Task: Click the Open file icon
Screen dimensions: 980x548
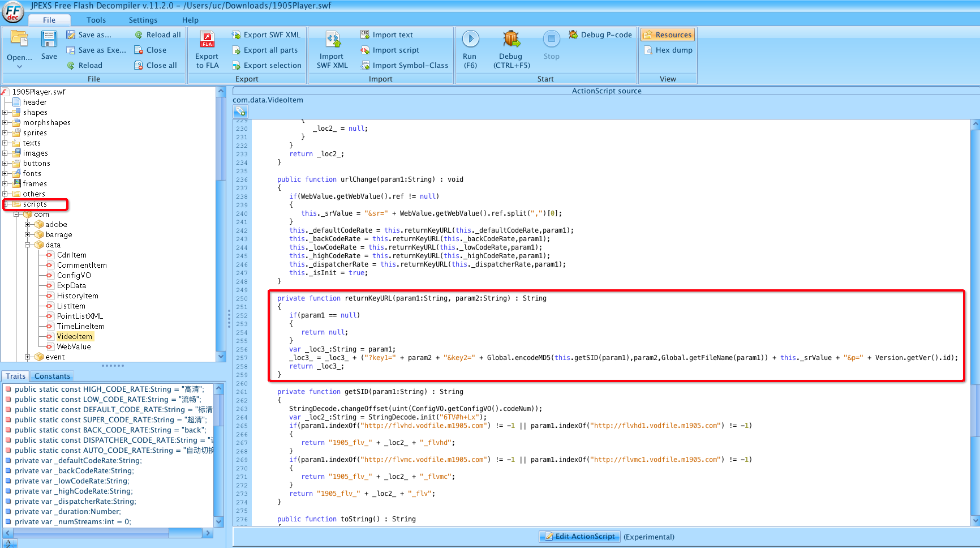Action: point(19,38)
